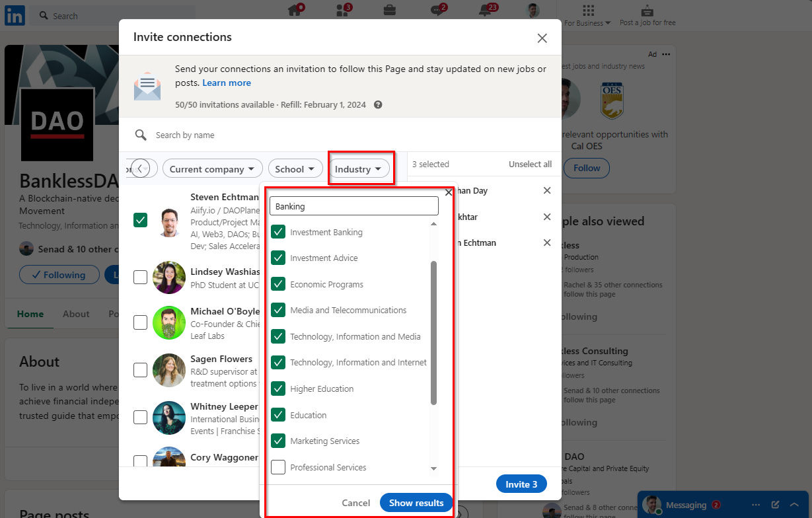Image resolution: width=812 pixels, height=518 pixels.
Task: Switch to Home tab on page
Action: pyautogui.click(x=30, y=314)
